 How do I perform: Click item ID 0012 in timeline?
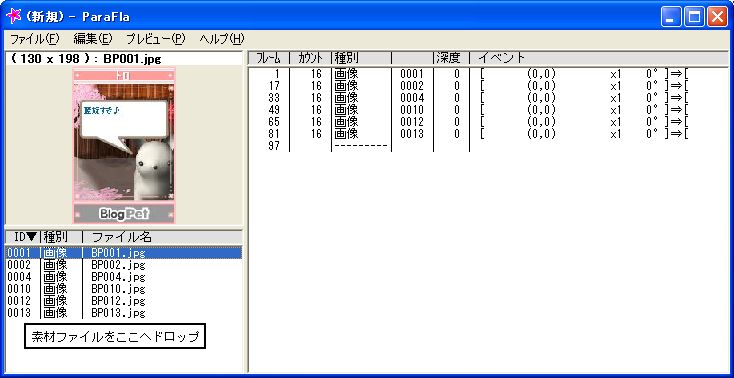click(x=412, y=122)
